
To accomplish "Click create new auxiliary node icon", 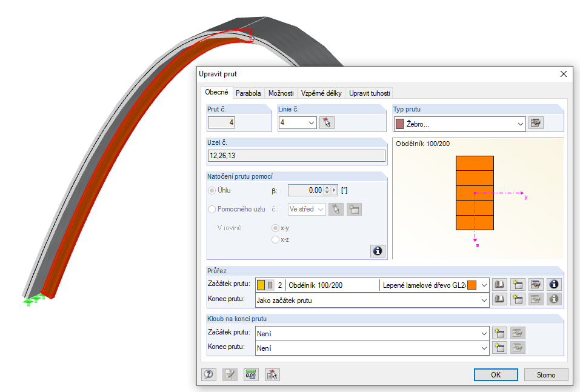I will 354,209.
